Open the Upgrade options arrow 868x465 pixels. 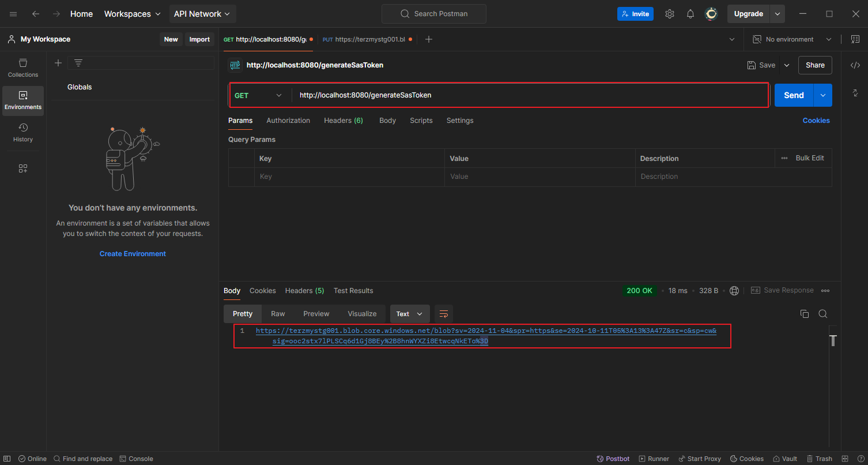tap(778, 14)
